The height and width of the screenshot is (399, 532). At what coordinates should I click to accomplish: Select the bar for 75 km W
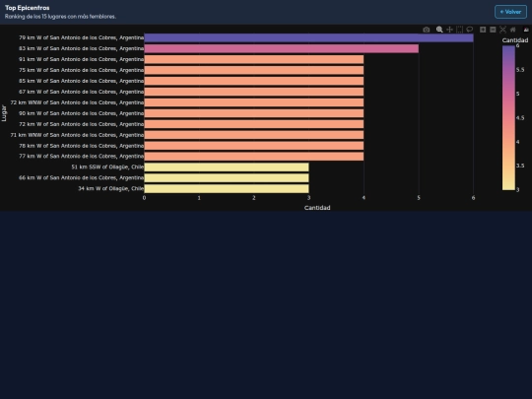[x=254, y=70]
